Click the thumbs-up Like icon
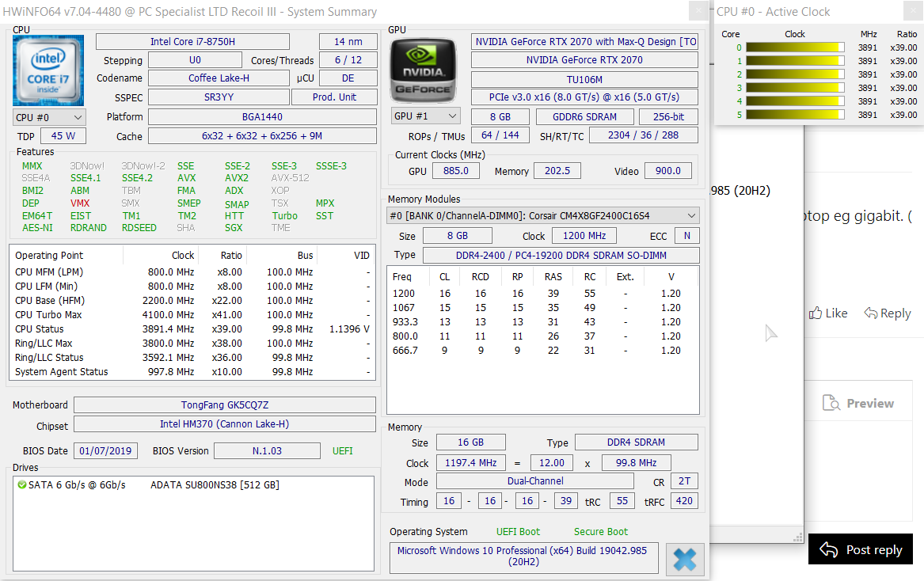The width and height of the screenshot is (924, 581). coord(816,313)
